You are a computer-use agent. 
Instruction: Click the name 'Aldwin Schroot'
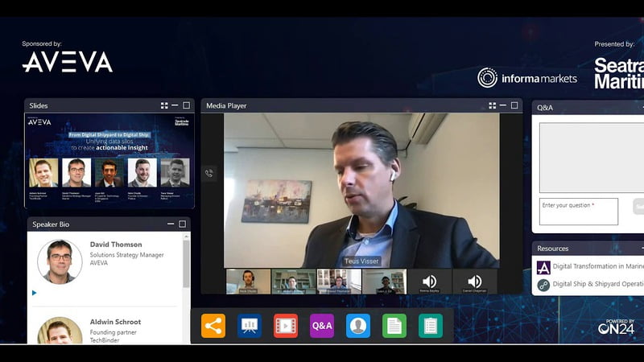[x=115, y=323]
